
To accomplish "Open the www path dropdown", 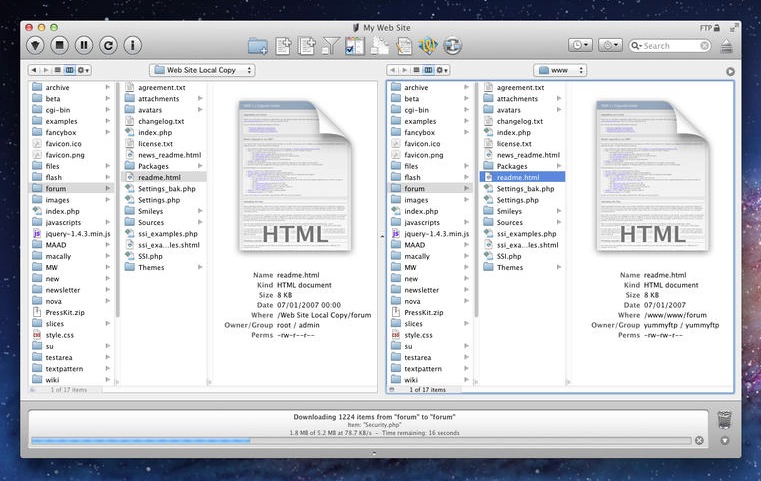I will point(560,70).
